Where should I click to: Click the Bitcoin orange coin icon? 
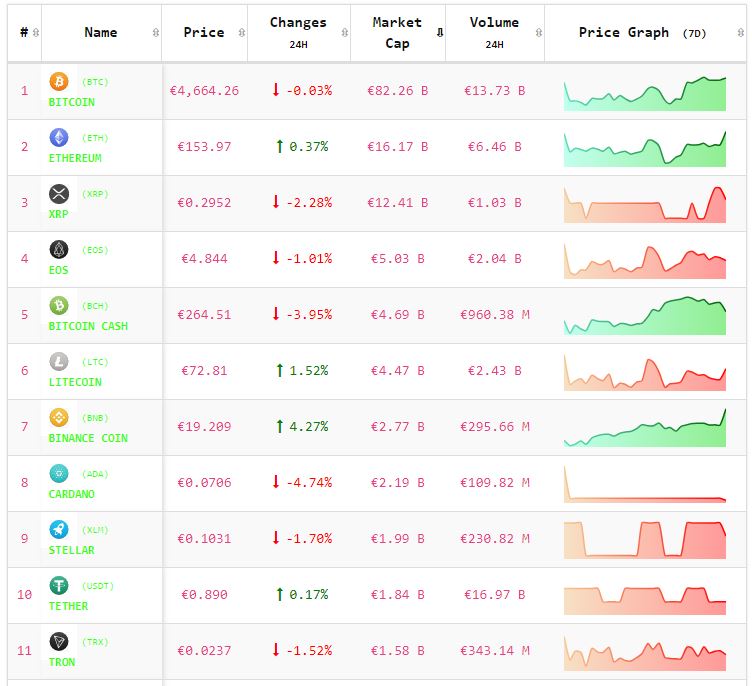click(58, 82)
